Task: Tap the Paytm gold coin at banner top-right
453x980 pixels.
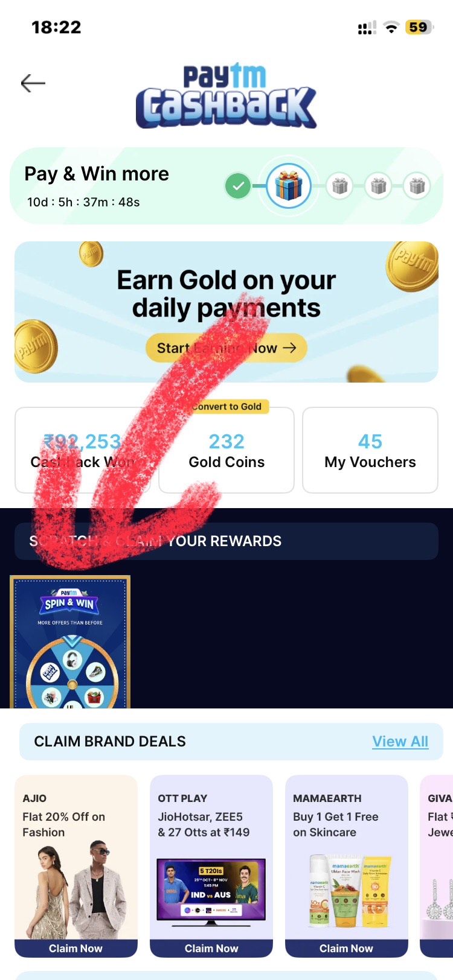Action: tap(413, 265)
